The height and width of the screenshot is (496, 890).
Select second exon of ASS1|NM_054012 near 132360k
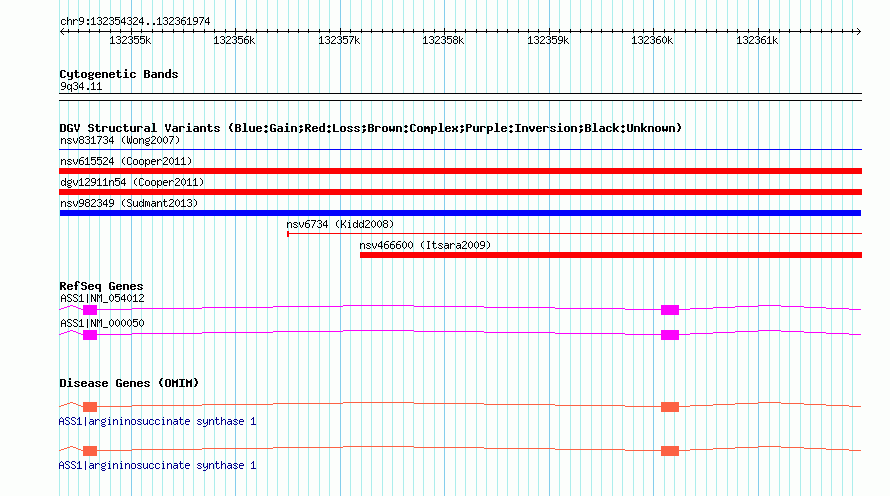(x=670, y=310)
